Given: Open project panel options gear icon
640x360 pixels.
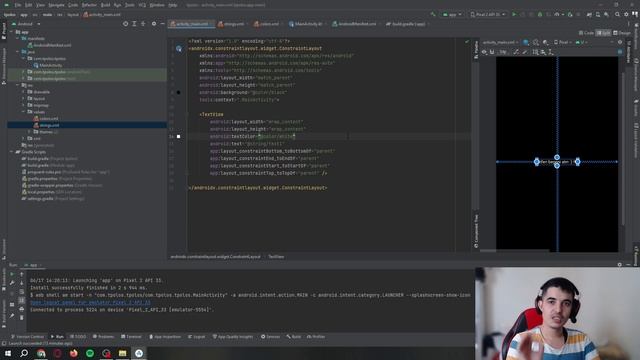Looking at the screenshot, I should 154,24.
